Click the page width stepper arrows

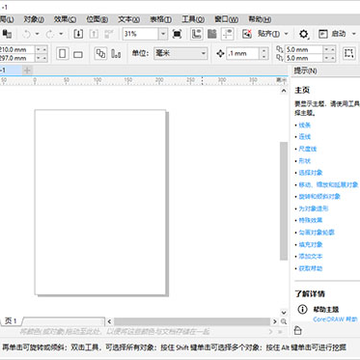click(42, 49)
